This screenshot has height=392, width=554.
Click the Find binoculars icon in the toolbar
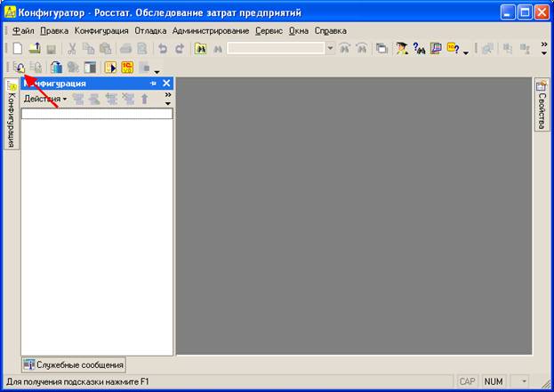tap(200, 49)
